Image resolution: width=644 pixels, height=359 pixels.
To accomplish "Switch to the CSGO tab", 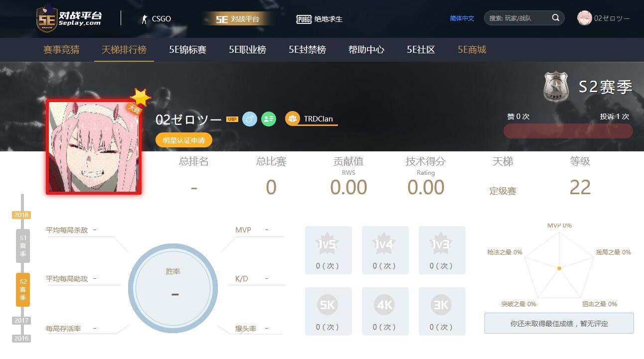I will click(x=156, y=19).
